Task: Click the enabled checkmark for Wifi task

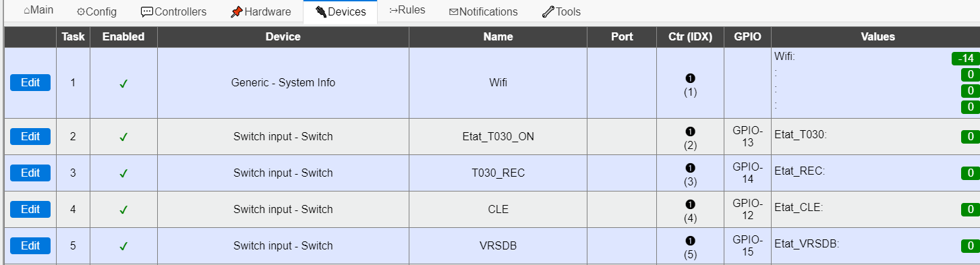Action: point(123,84)
